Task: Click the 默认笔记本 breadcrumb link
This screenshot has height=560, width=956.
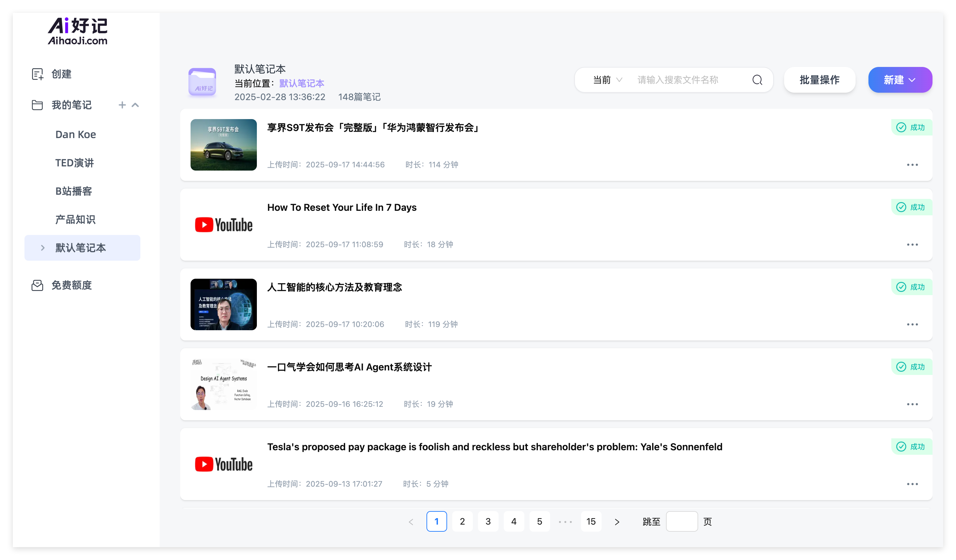Action: [302, 83]
